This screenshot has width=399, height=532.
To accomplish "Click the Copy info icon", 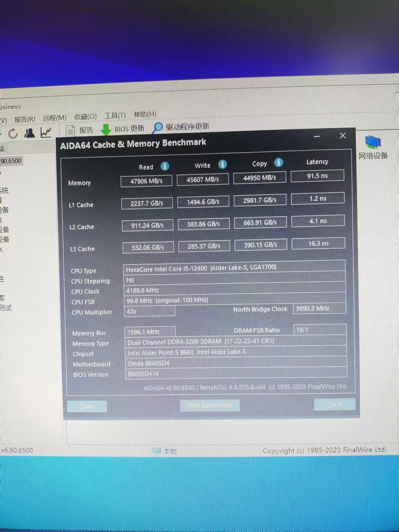I will pos(279,162).
